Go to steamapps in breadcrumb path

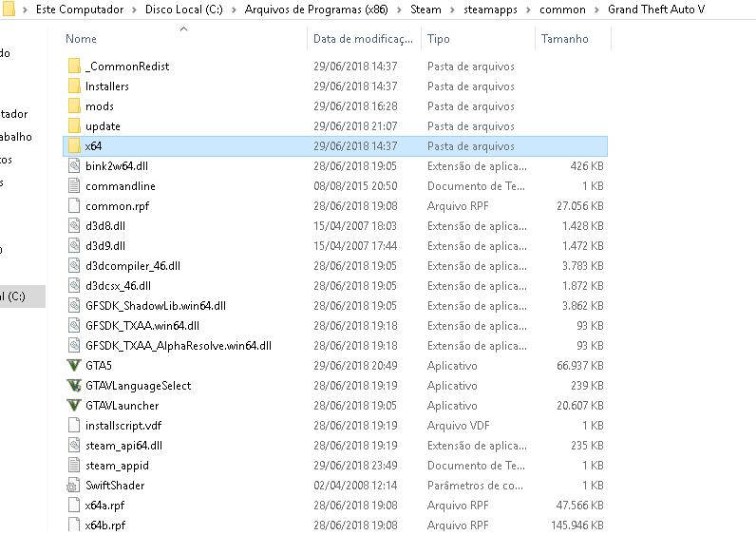click(x=490, y=10)
